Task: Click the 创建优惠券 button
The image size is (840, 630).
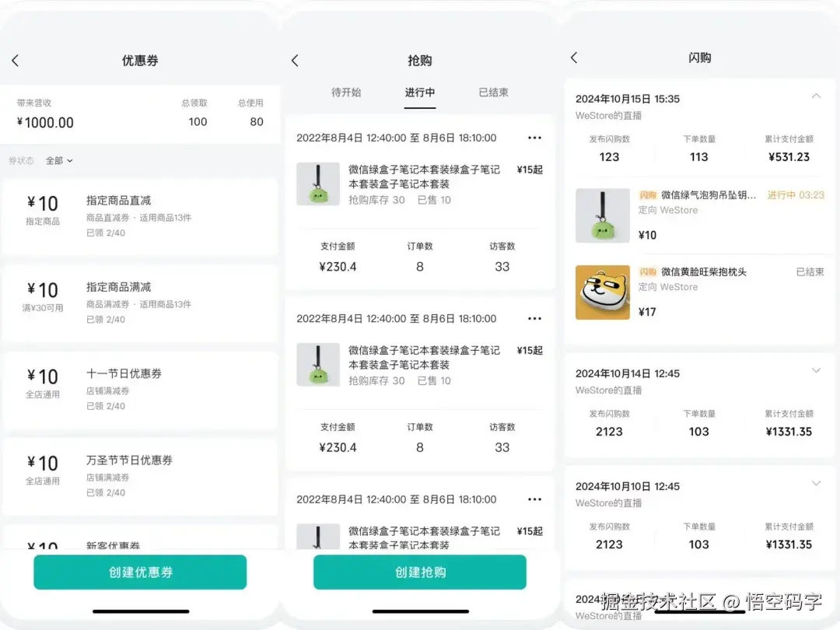Action: click(x=139, y=571)
